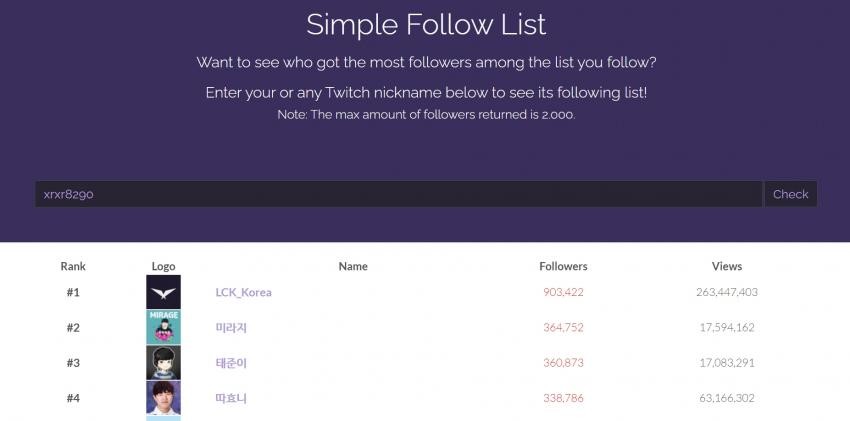The height and width of the screenshot is (421, 850).
Task: Open the 따효니 channel link
Action: coord(231,398)
